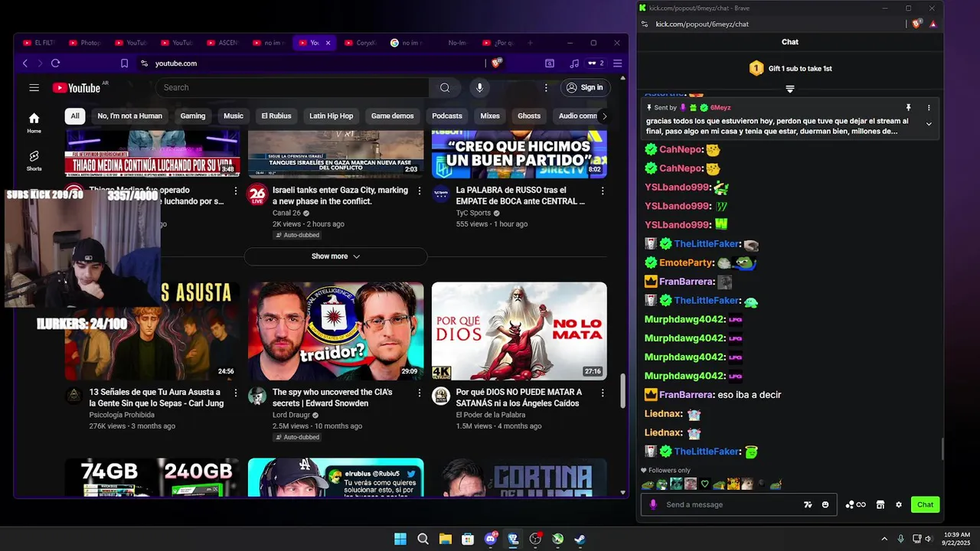
Task: Open pinned message three-dot options
Action: [929, 108]
